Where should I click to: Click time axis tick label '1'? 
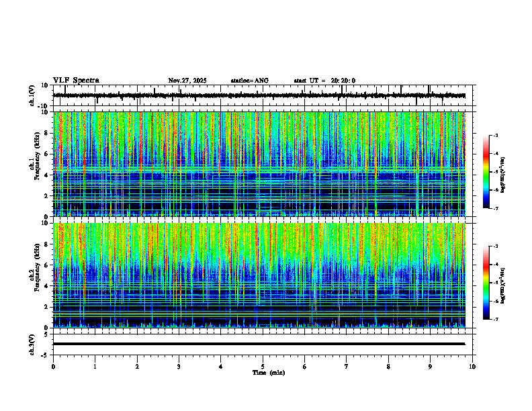pyautogui.click(x=95, y=367)
